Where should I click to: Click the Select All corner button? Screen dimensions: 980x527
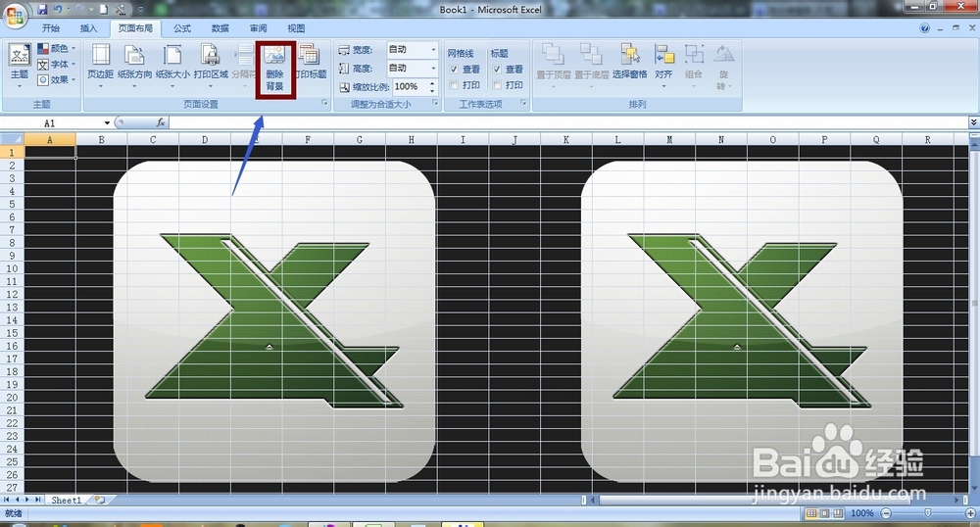tap(12, 139)
